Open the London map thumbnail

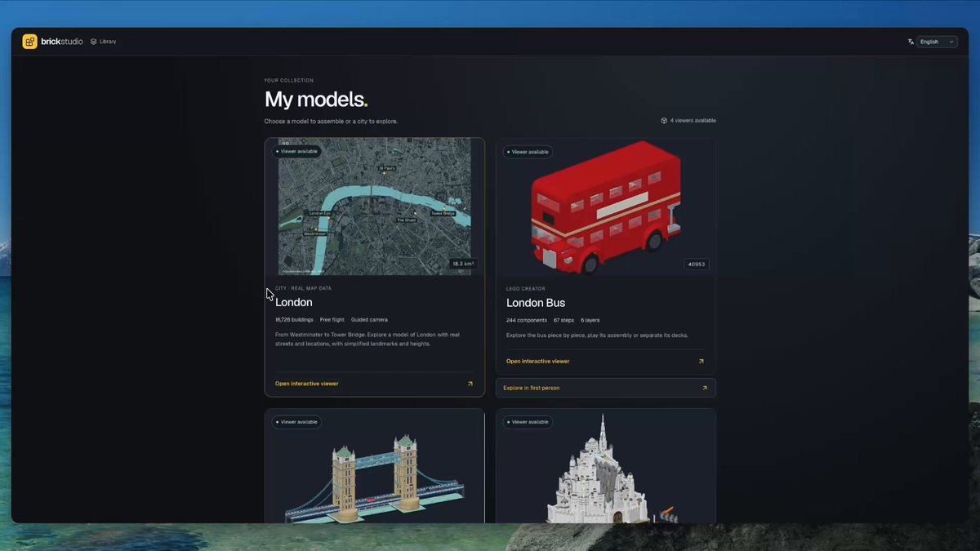pyautogui.click(x=375, y=207)
